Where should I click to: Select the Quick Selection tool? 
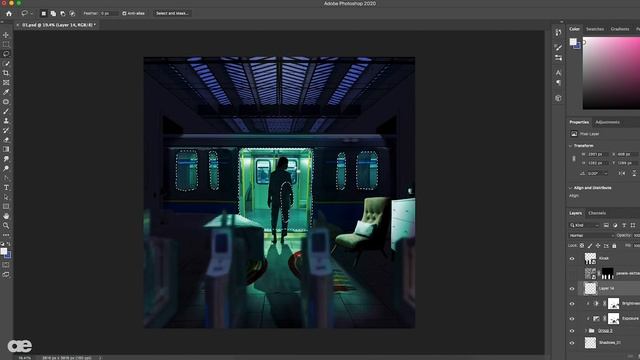point(6,63)
